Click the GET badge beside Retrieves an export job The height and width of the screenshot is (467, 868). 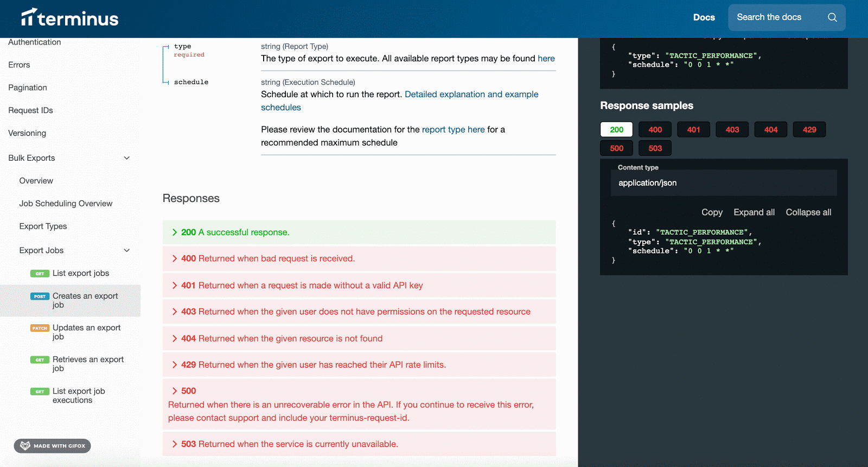tap(40, 360)
